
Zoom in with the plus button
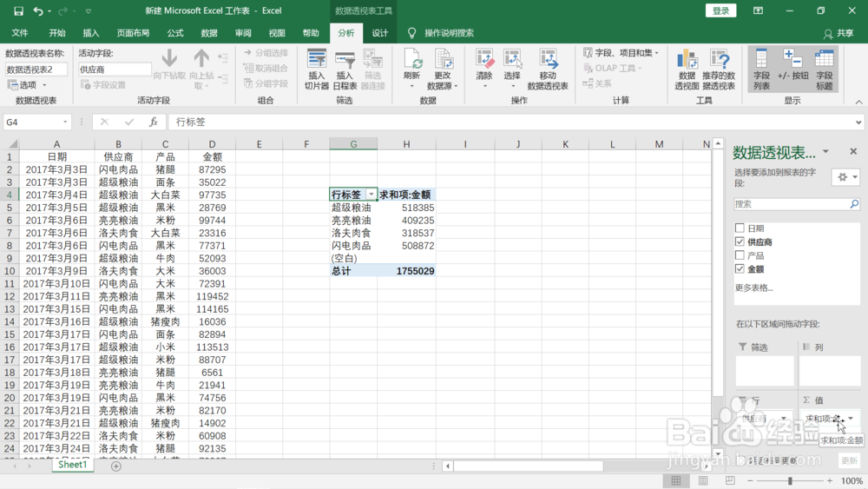(x=829, y=480)
